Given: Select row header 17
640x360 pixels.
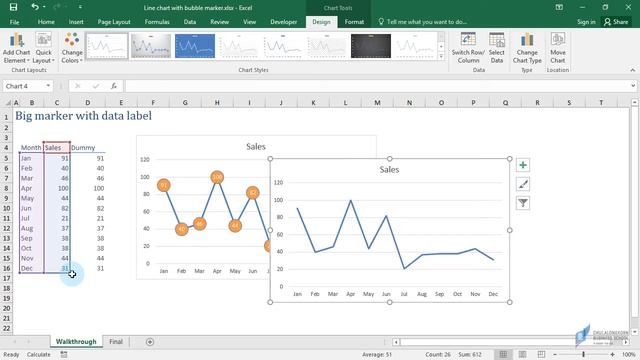Looking at the screenshot, I should coord(7,278).
